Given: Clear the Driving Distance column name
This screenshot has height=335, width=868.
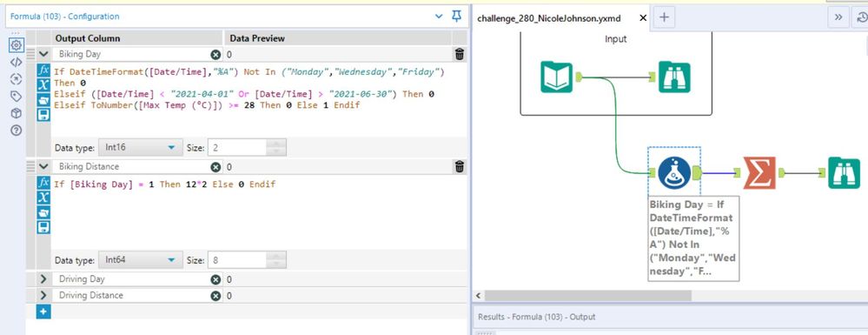Looking at the screenshot, I should [215, 296].
